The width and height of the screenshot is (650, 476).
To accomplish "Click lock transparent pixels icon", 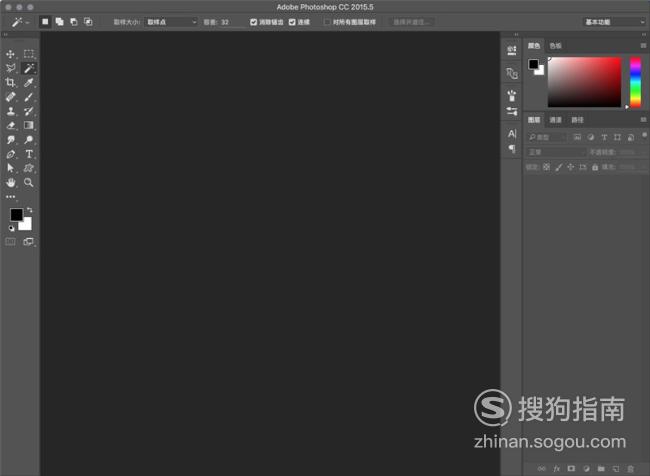I will click(547, 167).
